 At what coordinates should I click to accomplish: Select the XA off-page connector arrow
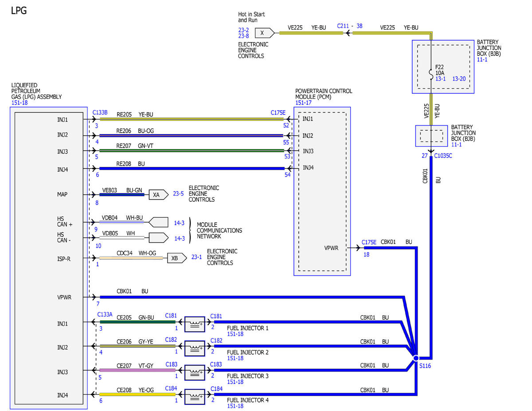click(x=158, y=194)
